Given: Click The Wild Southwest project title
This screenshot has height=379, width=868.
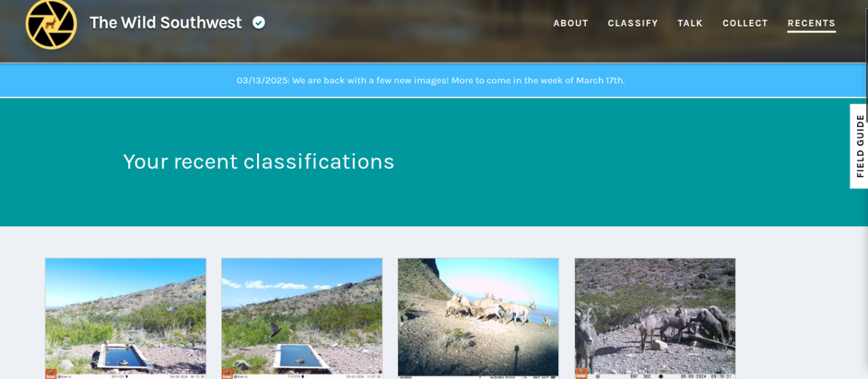Looking at the screenshot, I should click(x=165, y=22).
